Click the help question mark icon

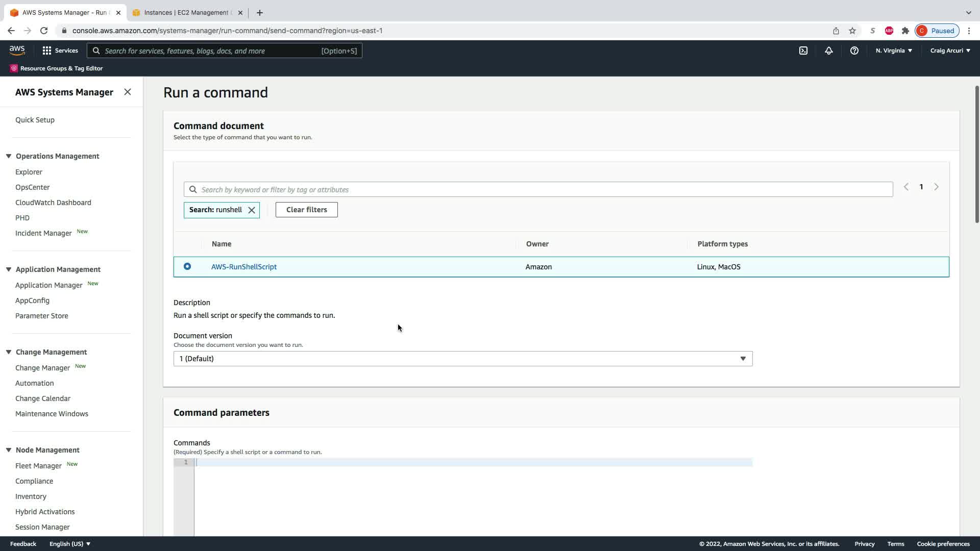point(854,51)
